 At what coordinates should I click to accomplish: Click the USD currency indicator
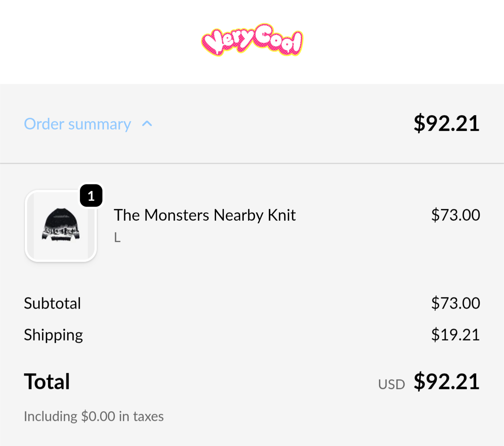(391, 384)
